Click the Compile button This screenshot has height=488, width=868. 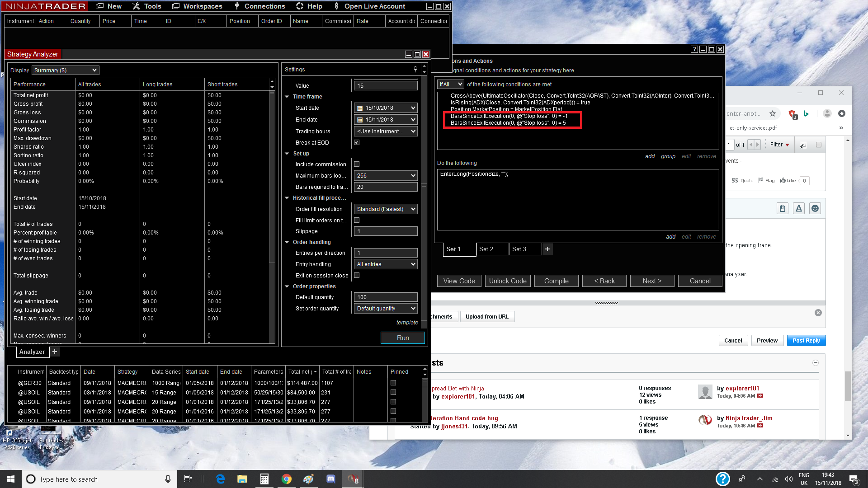pos(556,281)
